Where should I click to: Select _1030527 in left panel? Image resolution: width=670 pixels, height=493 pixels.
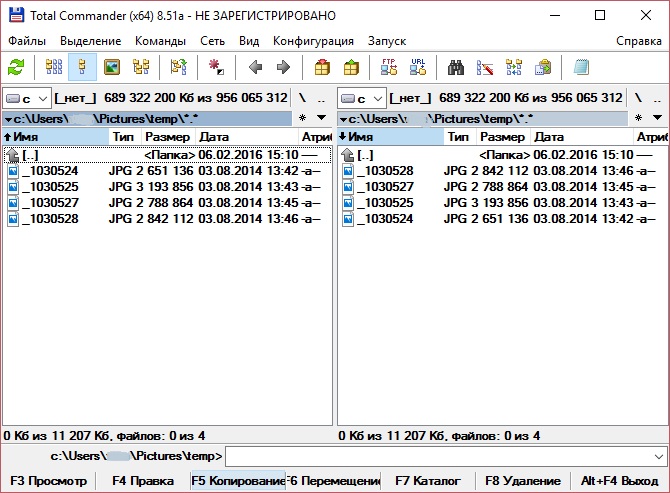[x=168, y=203]
